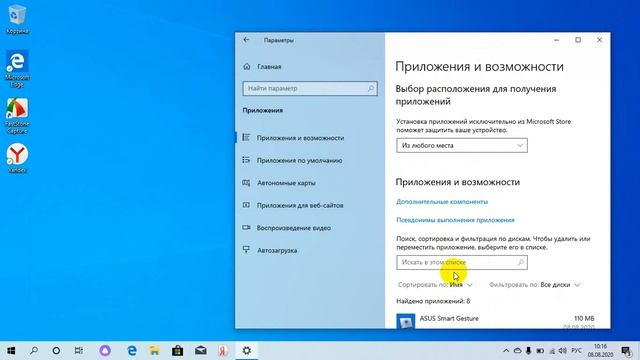Open volume speaker tray icon
640x360 pixels.
click(x=563, y=351)
